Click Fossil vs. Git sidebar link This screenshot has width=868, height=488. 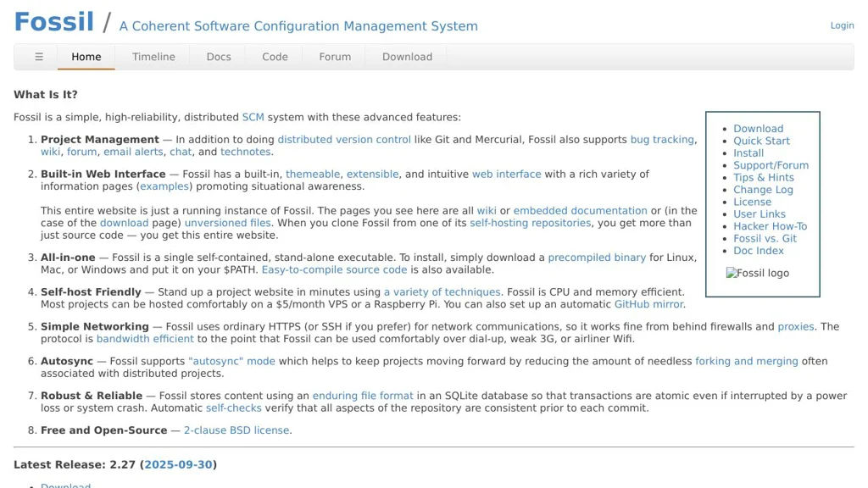pyautogui.click(x=765, y=238)
